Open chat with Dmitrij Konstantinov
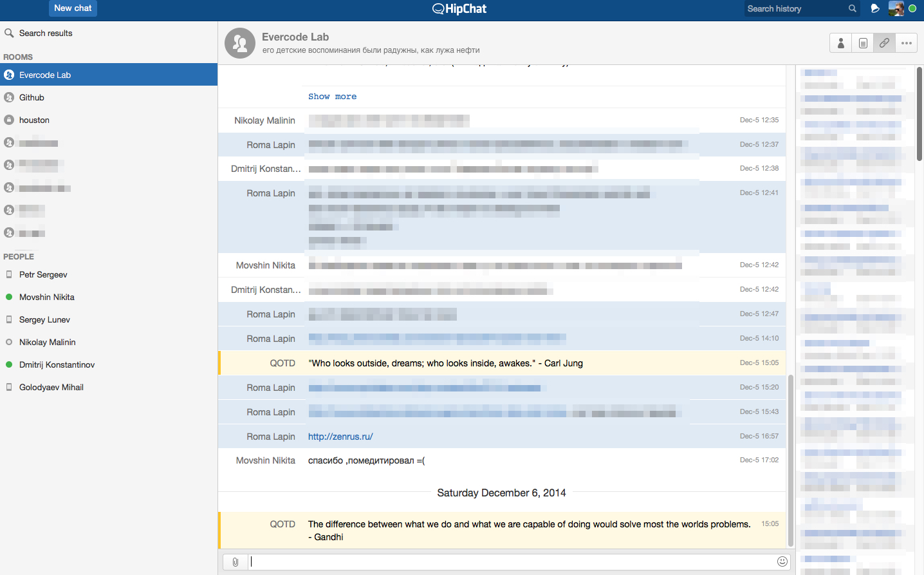Image resolution: width=924 pixels, height=575 pixels. pyautogui.click(x=57, y=364)
